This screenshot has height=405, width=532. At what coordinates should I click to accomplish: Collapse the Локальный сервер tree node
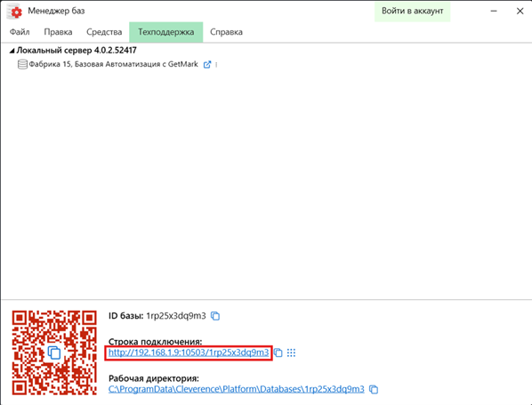click(12, 51)
